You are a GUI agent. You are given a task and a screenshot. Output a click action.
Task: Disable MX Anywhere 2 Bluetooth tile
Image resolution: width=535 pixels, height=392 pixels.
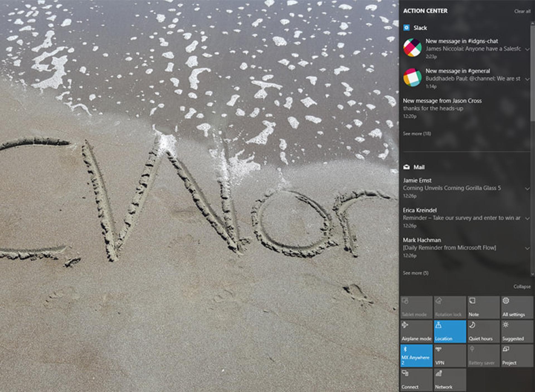point(416,356)
